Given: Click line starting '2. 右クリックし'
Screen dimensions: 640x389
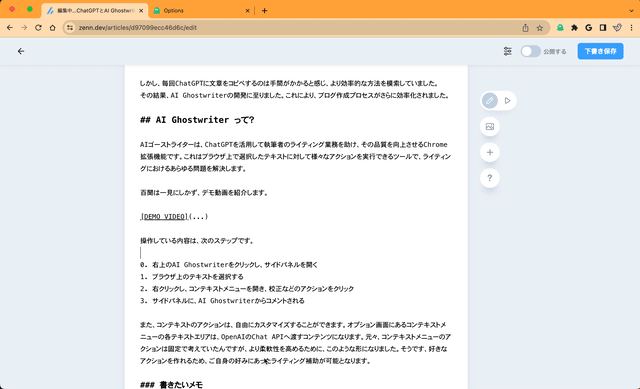Looking at the screenshot, I should 247,289.
